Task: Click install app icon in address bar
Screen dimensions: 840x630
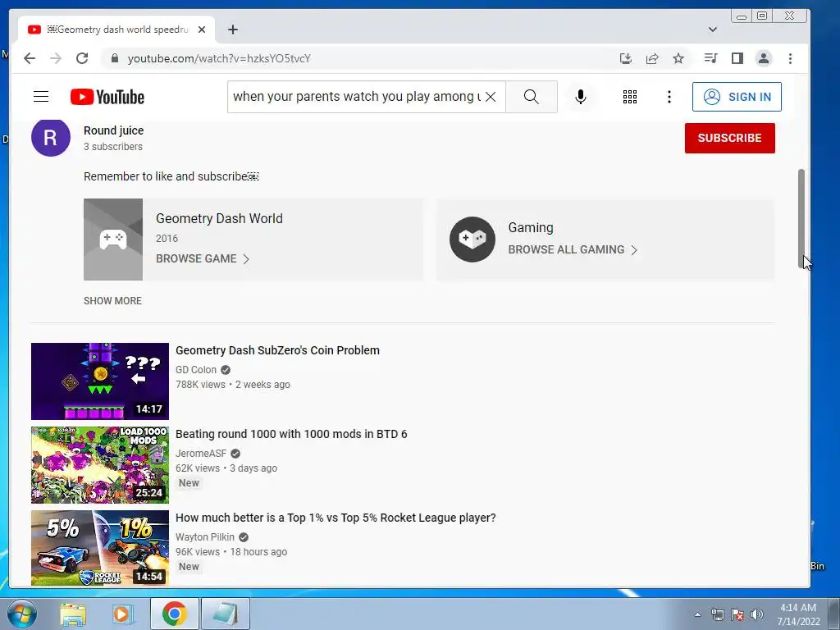Action: click(x=626, y=58)
